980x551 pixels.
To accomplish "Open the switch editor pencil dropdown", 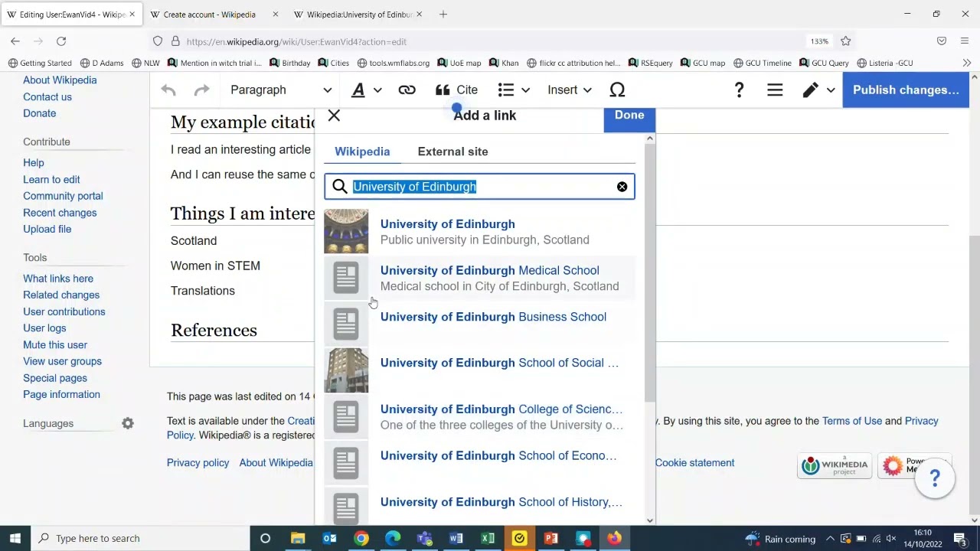I will 818,90.
